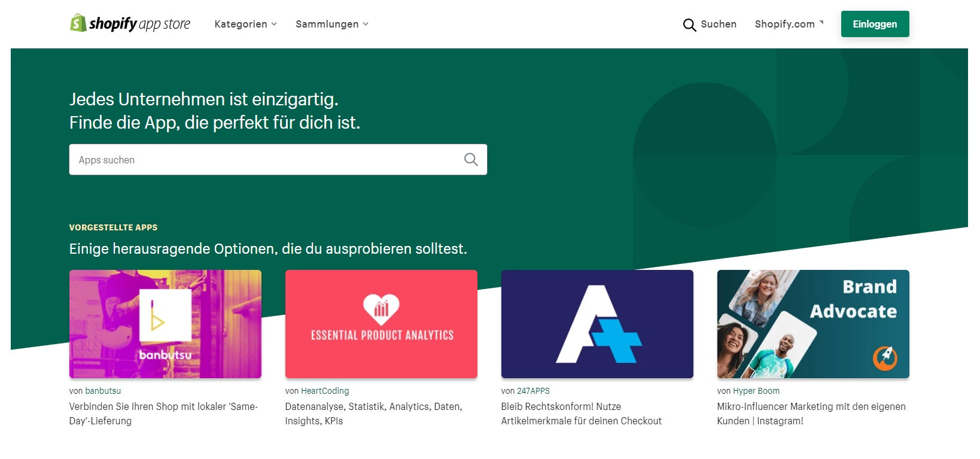The width and height of the screenshot is (980, 459).
Task: Open the 247APPS A+ app thumbnail
Action: coord(597,324)
